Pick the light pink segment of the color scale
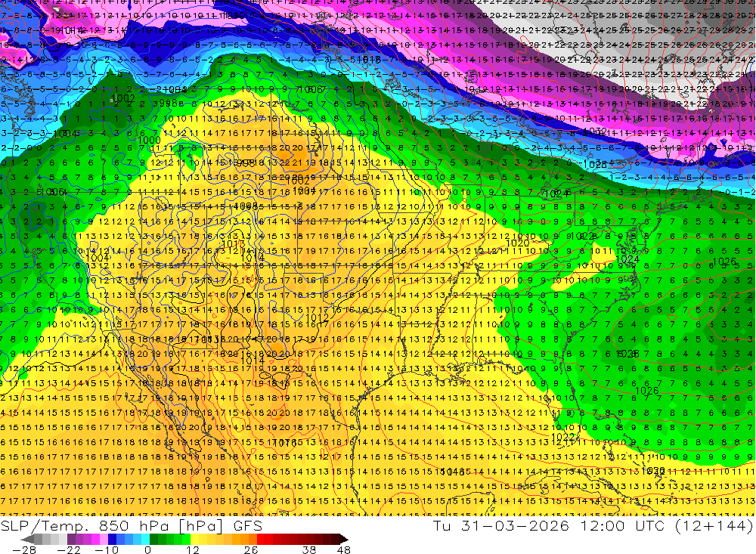 coord(104,539)
